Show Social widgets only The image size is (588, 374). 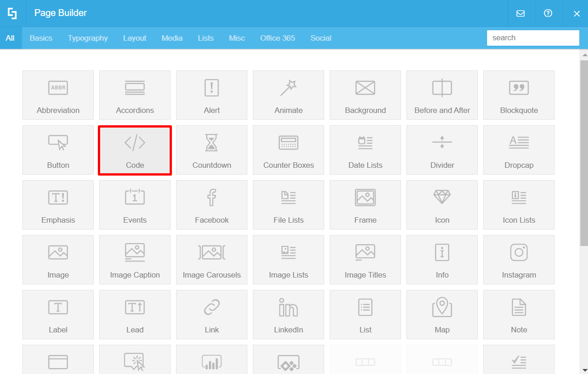pyautogui.click(x=321, y=38)
